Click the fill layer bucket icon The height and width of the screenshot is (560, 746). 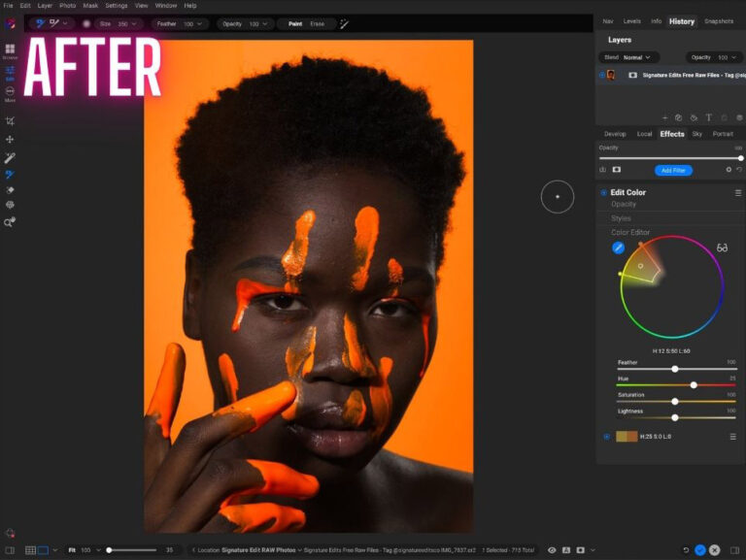(694, 117)
